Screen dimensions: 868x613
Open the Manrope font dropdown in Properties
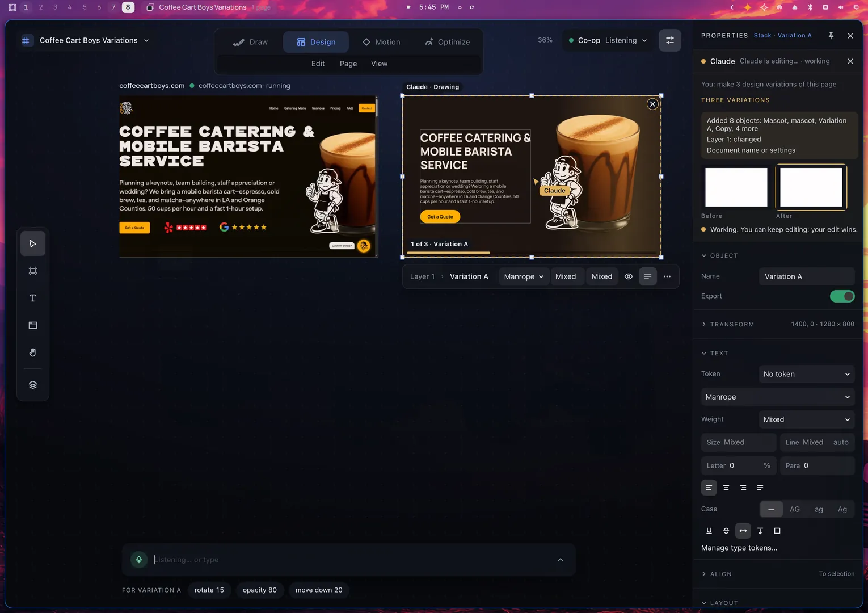778,397
